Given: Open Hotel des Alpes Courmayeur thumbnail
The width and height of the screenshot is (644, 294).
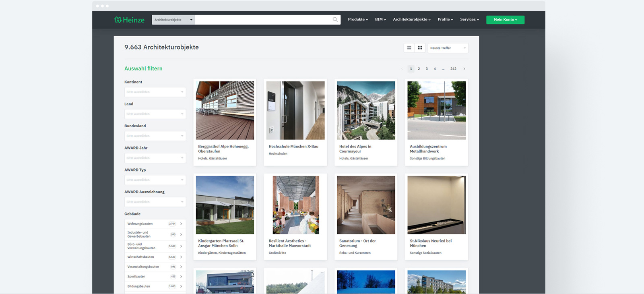Looking at the screenshot, I should (x=366, y=110).
